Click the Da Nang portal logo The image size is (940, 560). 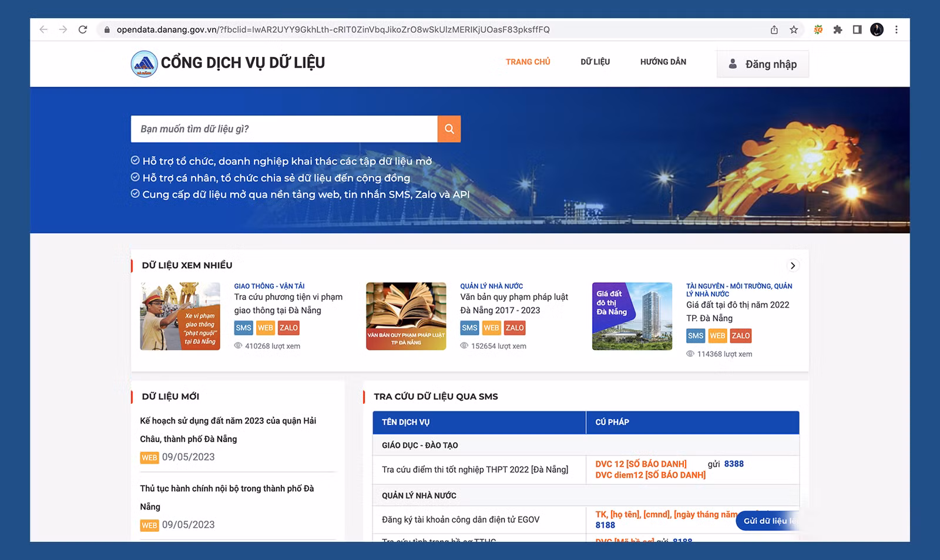pyautogui.click(x=144, y=63)
